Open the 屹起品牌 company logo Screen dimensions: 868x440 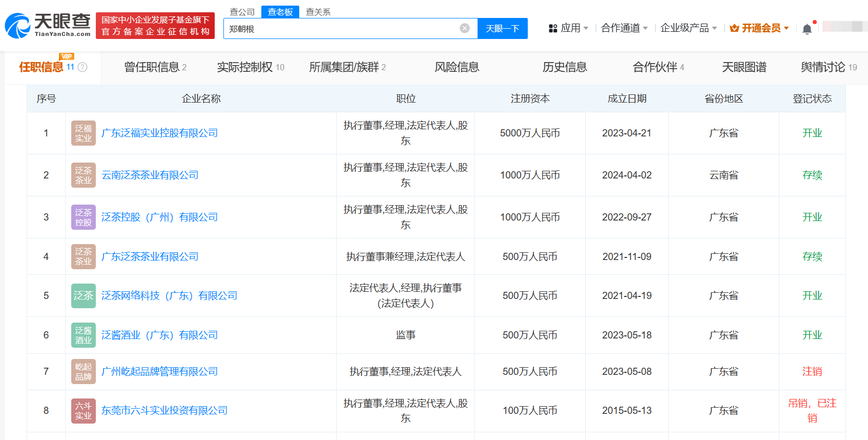(x=84, y=372)
